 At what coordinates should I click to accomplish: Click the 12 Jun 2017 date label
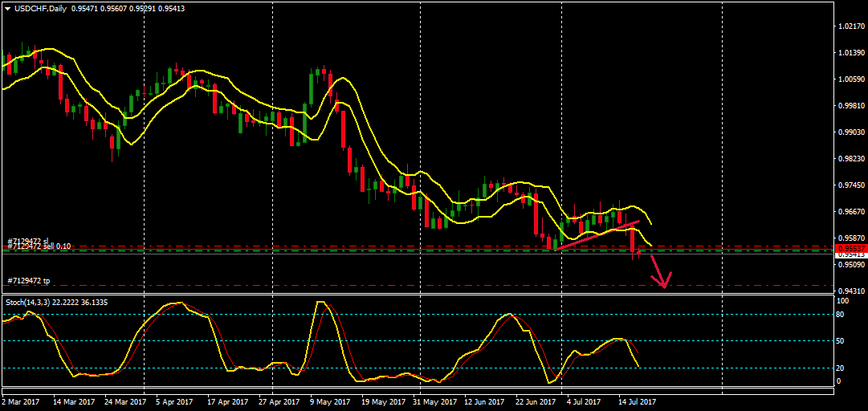484,401
